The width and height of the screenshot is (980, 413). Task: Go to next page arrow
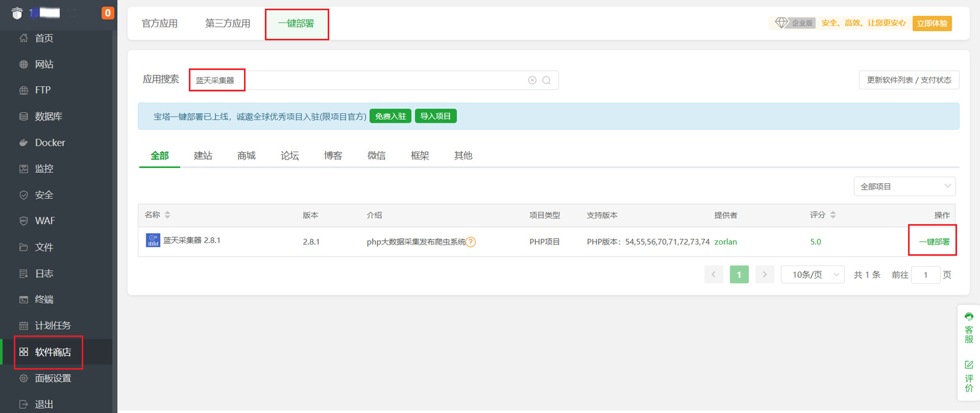(x=764, y=275)
